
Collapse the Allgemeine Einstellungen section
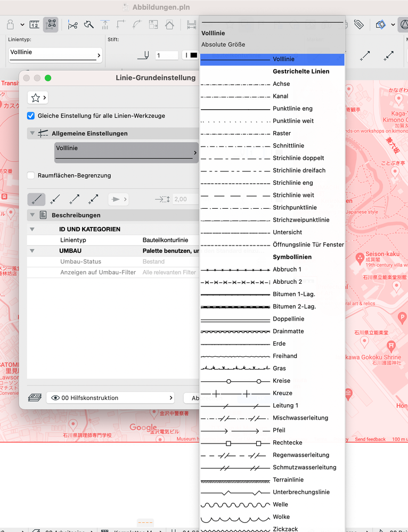coord(32,133)
